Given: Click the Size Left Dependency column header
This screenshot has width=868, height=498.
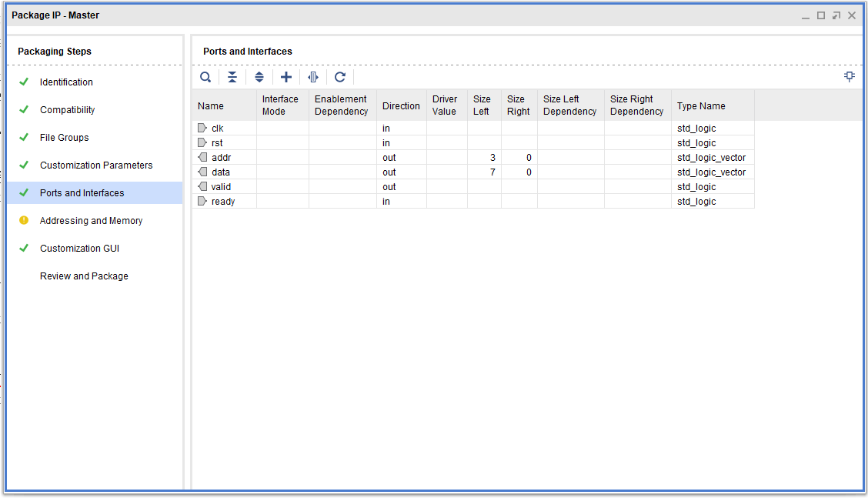Looking at the screenshot, I should point(571,105).
